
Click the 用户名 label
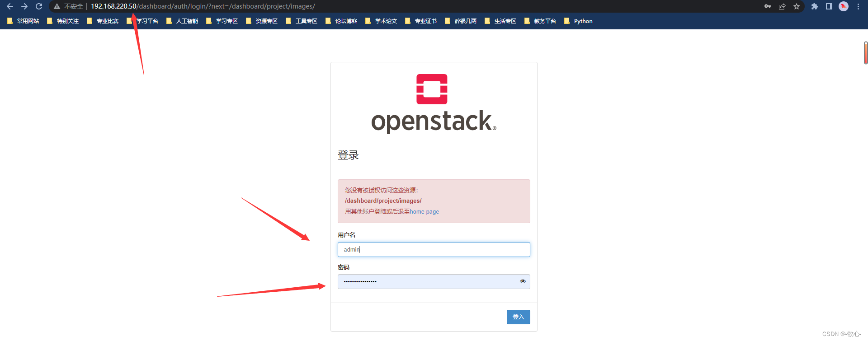(347, 235)
